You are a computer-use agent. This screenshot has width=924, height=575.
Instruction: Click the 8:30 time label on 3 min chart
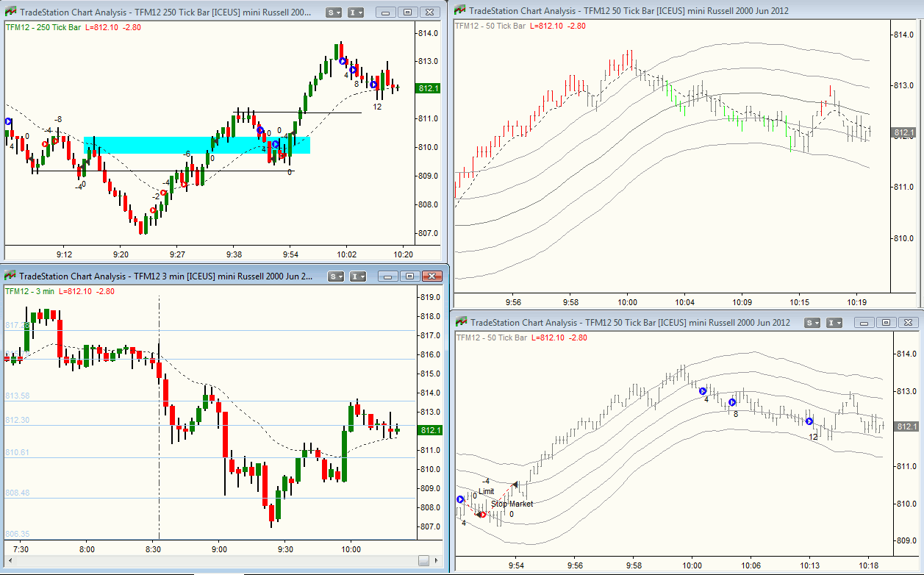(x=154, y=549)
